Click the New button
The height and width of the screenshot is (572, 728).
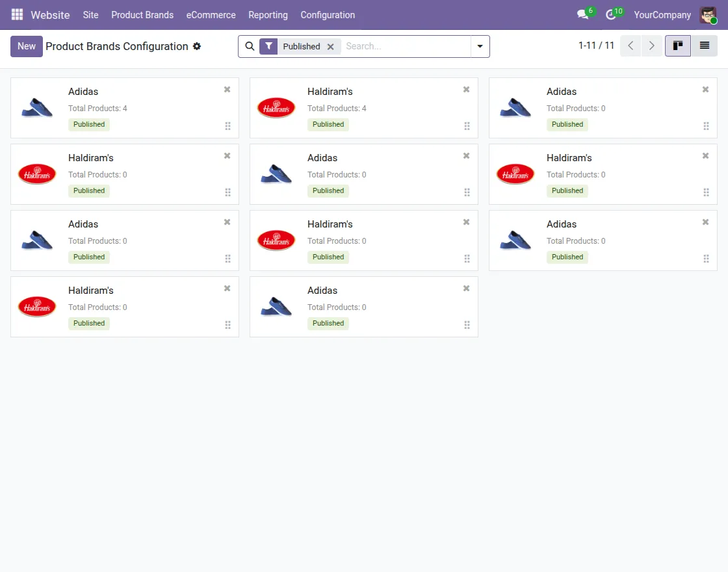click(x=27, y=46)
